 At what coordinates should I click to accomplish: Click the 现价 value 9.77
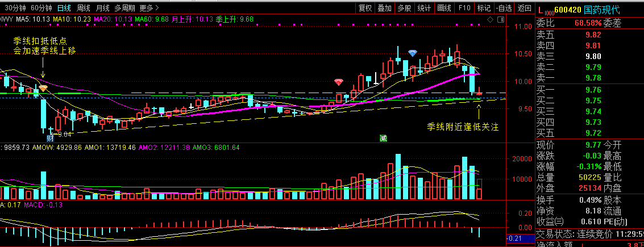click(593, 145)
